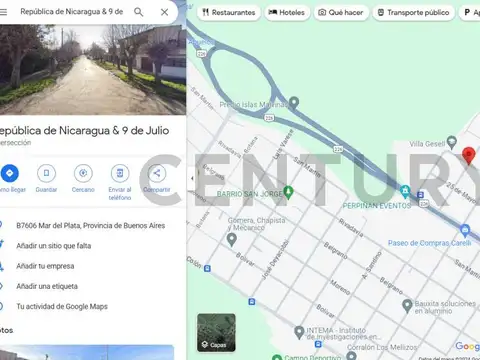Click the Predio Islas Malvinas marker
The width and height of the screenshot is (480, 360).
(x=294, y=102)
